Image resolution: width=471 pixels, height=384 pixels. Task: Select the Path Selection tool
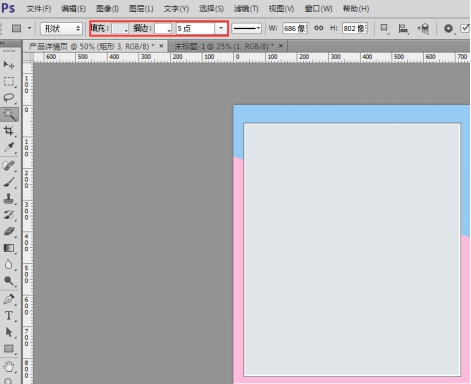9,332
